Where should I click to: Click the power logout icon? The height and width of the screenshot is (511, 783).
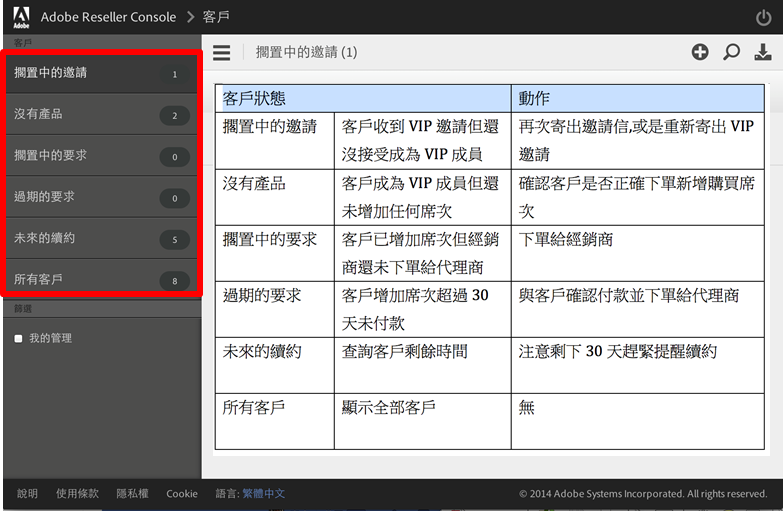763,17
